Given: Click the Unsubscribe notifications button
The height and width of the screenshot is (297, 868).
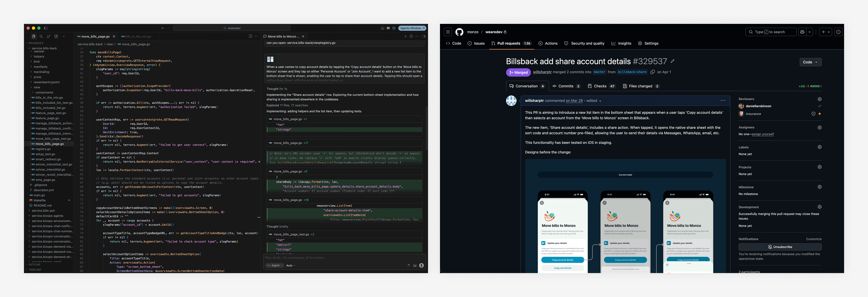Looking at the screenshot, I should point(780,247).
